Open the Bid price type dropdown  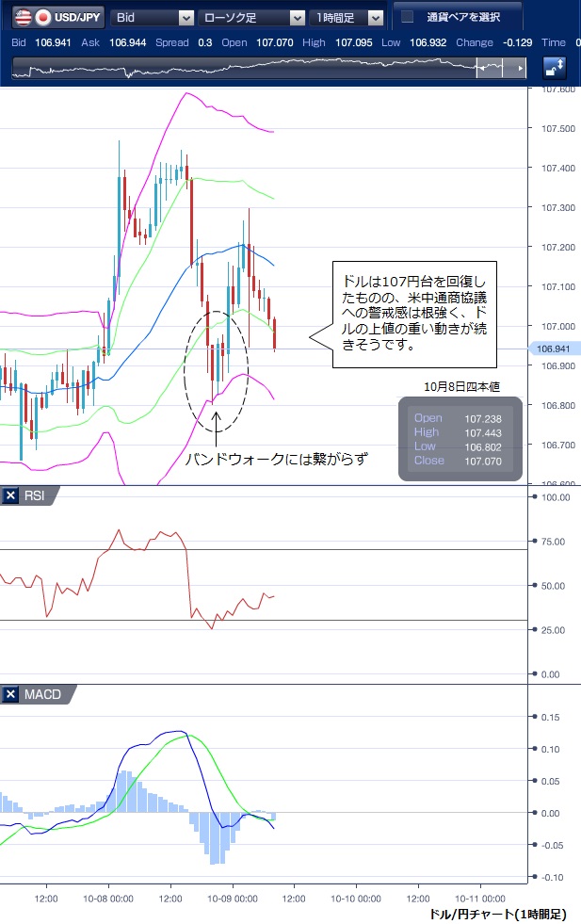[x=152, y=17]
